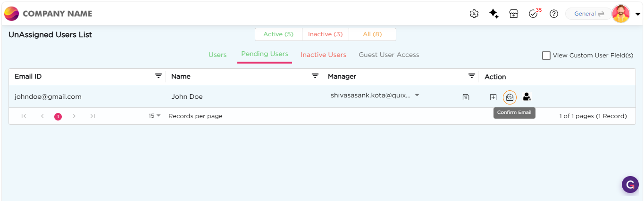
Task: Click the remove user action icon
Action: click(527, 97)
